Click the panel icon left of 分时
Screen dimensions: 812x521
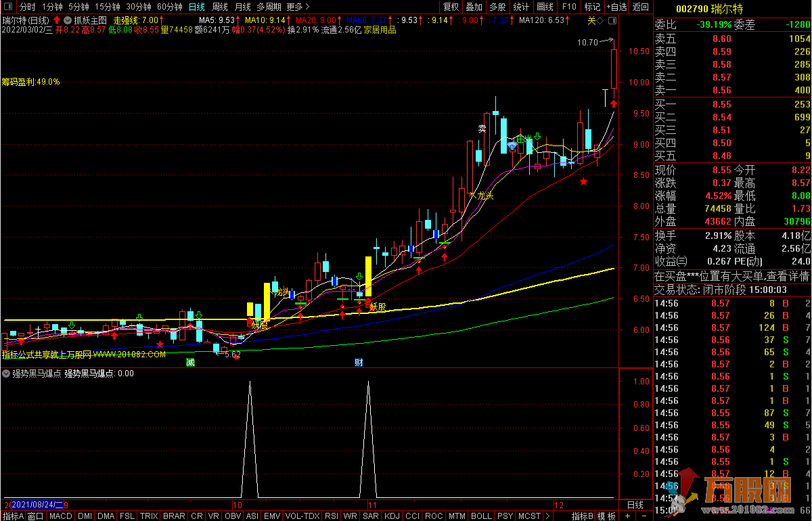[x=8, y=7]
